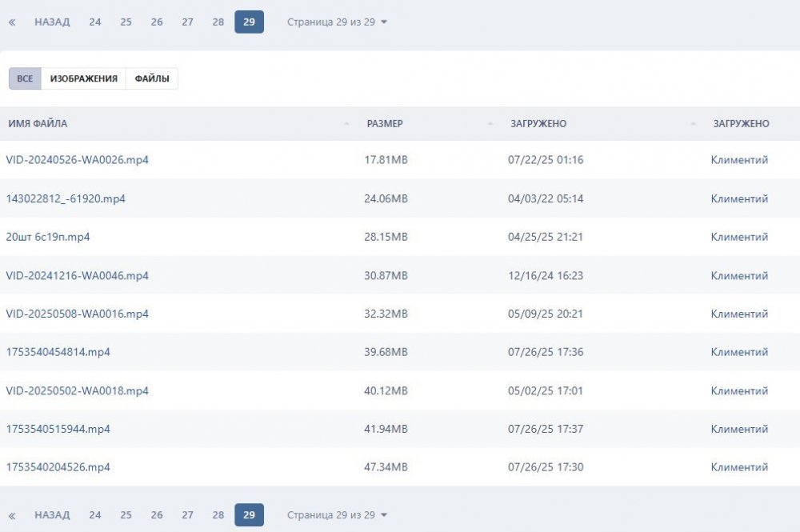
Task: Sort table by ИМЯ ФАЙЛА column header
Action: point(38,124)
